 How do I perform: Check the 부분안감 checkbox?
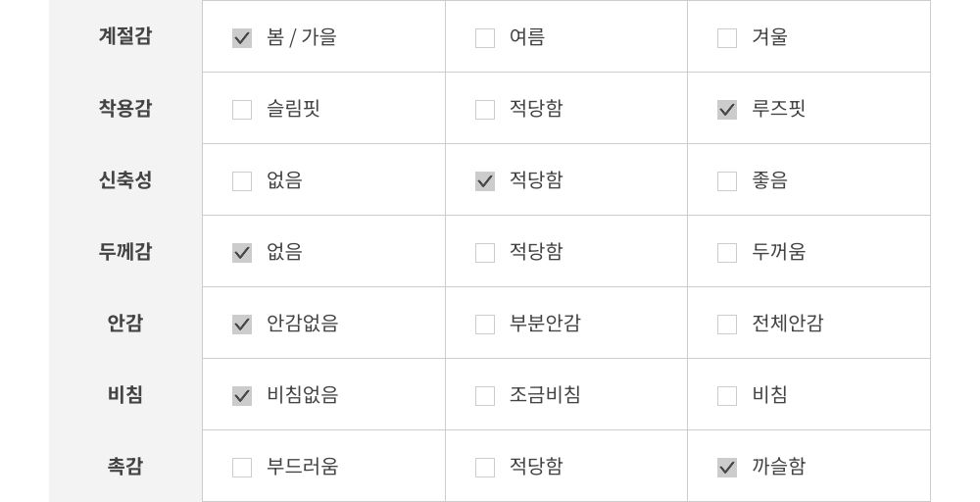(x=485, y=325)
